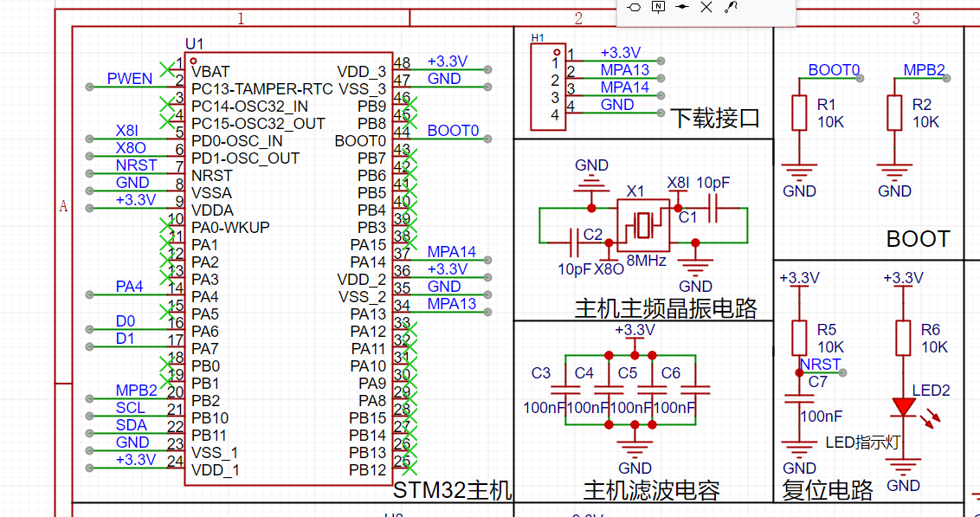Click the VDD_3 pin name
Viewport: 980px width, 517px height.
(x=361, y=71)
